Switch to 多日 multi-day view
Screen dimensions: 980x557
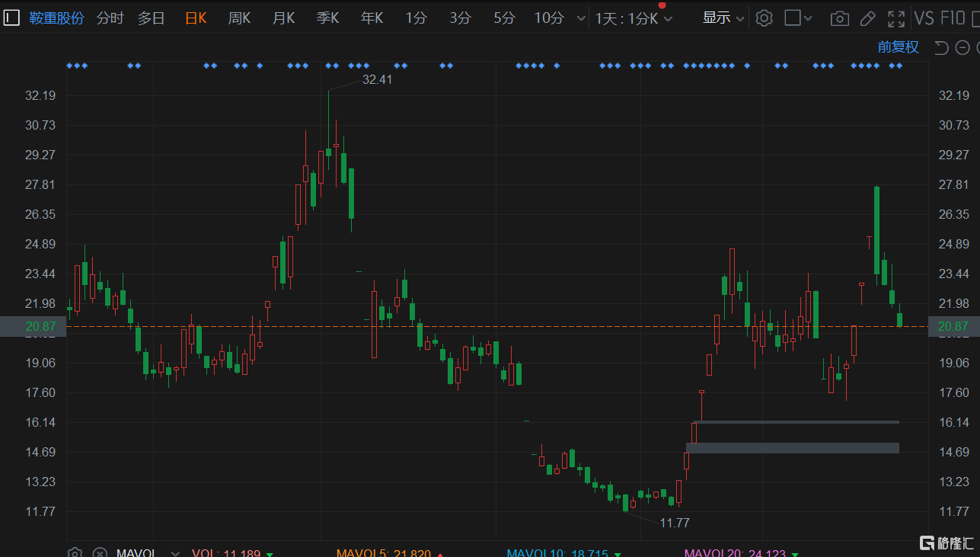[152, 18]
